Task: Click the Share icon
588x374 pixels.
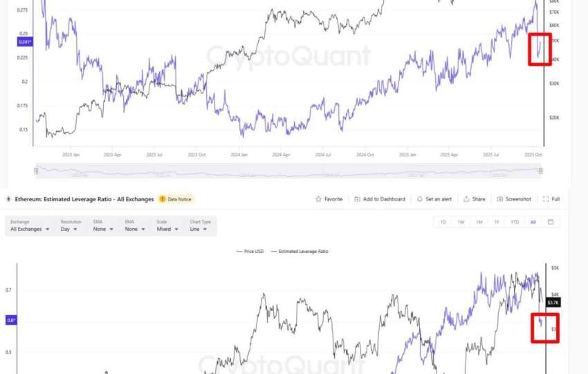Action: pyautogui.click(x=467, y=199)
